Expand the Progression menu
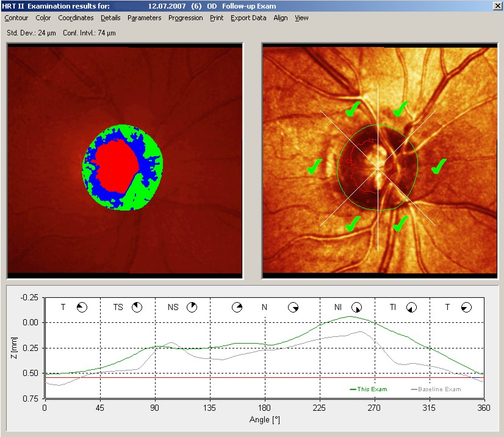Image resolution: width=504 pixels, height=437 pixels. pos(185,18)
